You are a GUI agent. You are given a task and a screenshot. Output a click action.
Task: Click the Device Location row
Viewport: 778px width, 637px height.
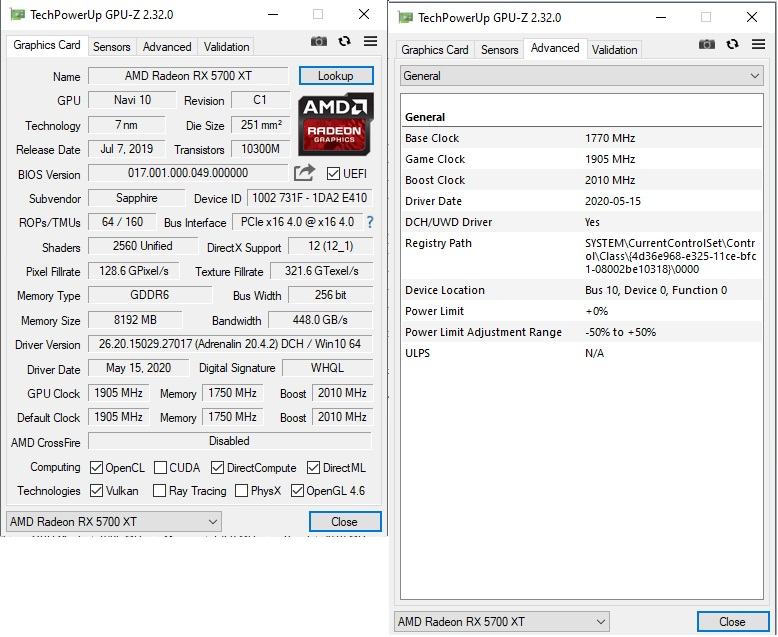[582, 290]
